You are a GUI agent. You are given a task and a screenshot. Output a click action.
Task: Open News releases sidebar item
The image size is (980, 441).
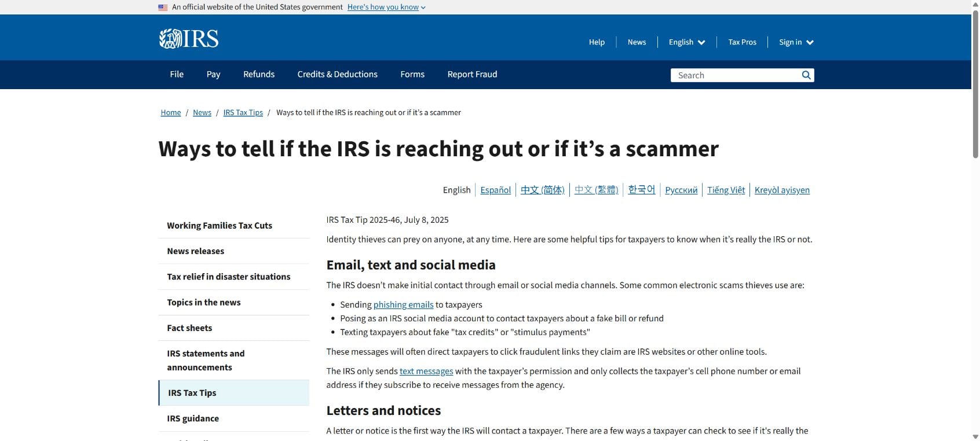pyautogui.click(x=234, y=251)
